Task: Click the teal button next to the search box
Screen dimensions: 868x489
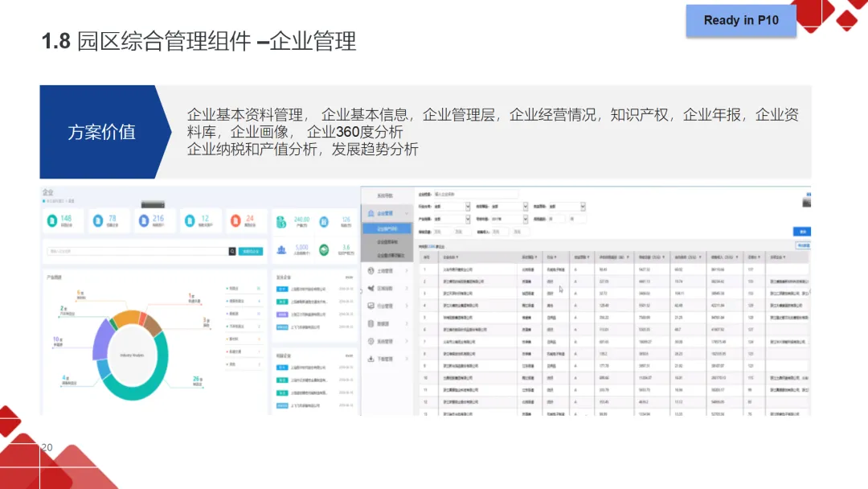Action: (x=251, y=252)
